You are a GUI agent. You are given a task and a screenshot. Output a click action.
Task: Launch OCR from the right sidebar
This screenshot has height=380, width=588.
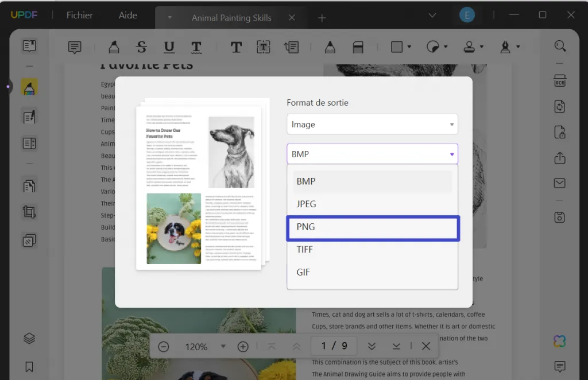pyautogui.click(x=560, y=82)
